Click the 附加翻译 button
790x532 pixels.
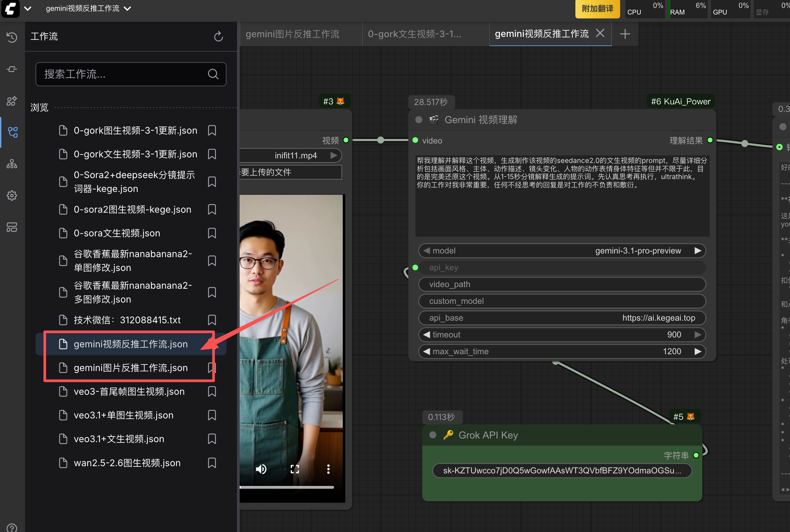click(x=597, y=9)
